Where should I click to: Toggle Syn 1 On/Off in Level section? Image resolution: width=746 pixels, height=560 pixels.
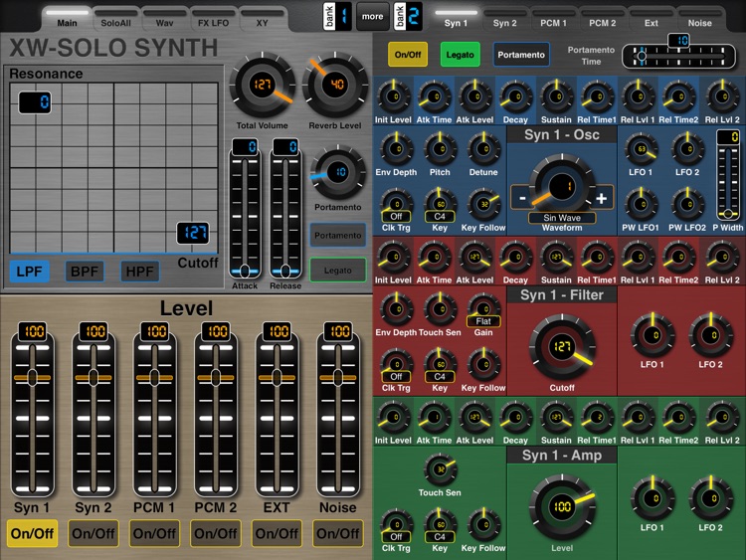coord(32,533)
